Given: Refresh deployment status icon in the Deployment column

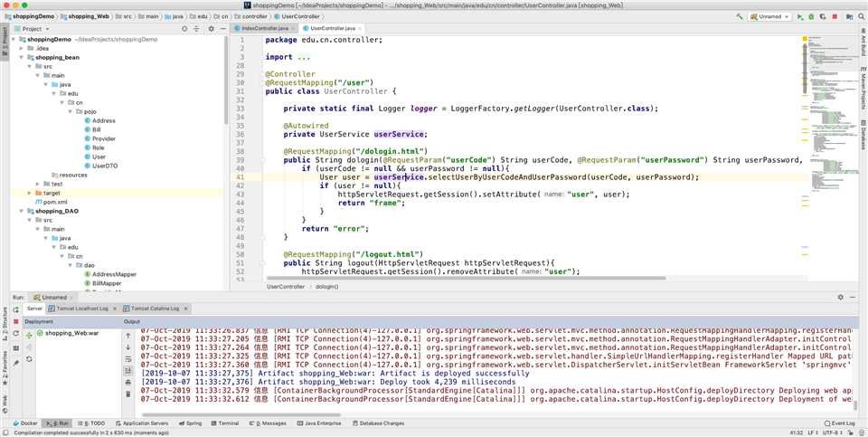Looking at the screenshot, I should tap(29, 359).
